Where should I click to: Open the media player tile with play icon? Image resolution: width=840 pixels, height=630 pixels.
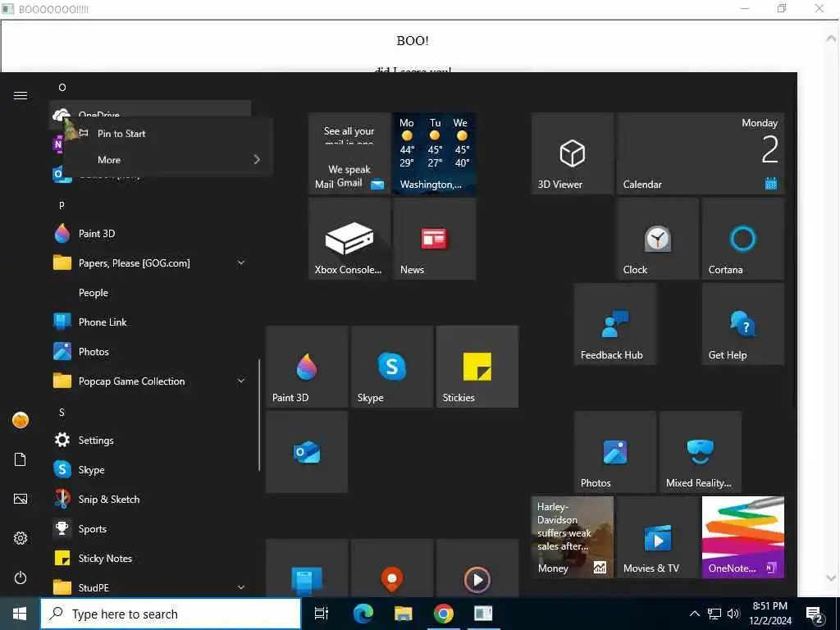(477, 568)
